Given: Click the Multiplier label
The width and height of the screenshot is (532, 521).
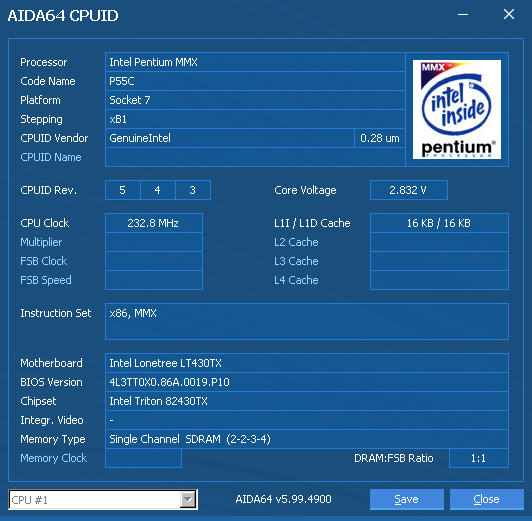Looking at the screenshot, I should click(x=41, y=242).
